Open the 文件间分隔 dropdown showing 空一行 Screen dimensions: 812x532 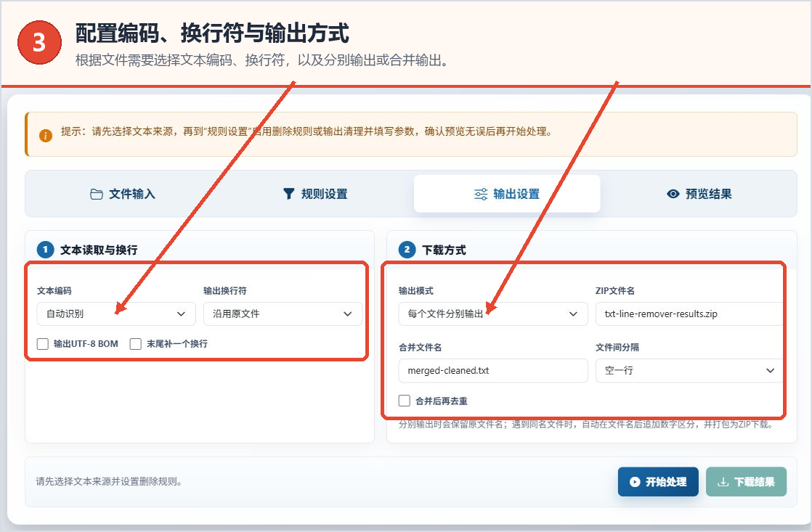690,371
